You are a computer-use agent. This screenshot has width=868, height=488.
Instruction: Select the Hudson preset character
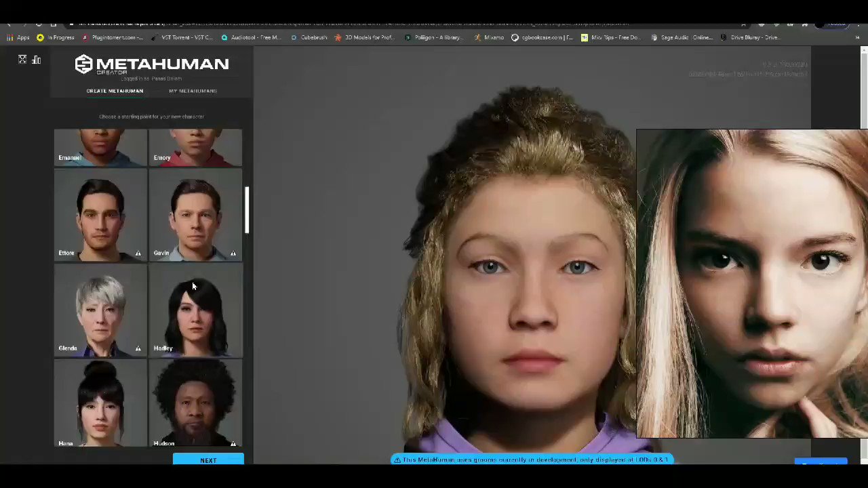[x=195, y=403]
